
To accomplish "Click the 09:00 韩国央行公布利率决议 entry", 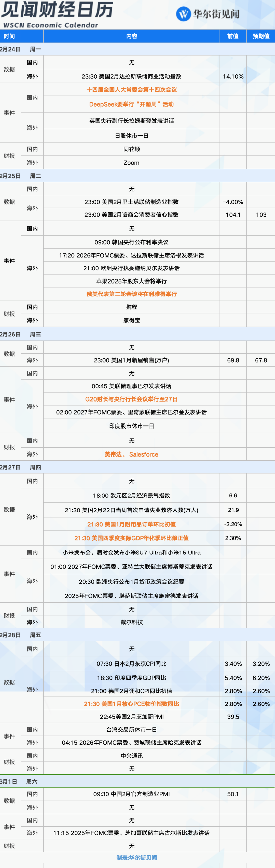I will (x=131, y=242).
